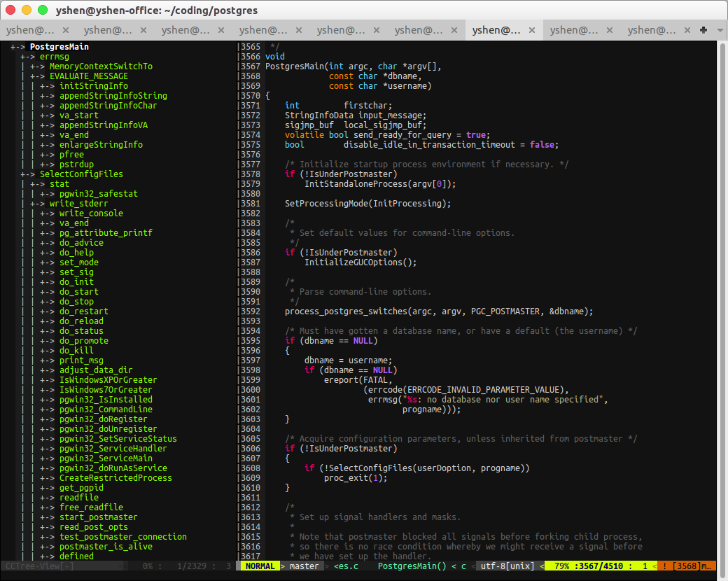728x581 pixels.
Task: Click the es.c filename in the statusline
Action: (x=349, y=566)
